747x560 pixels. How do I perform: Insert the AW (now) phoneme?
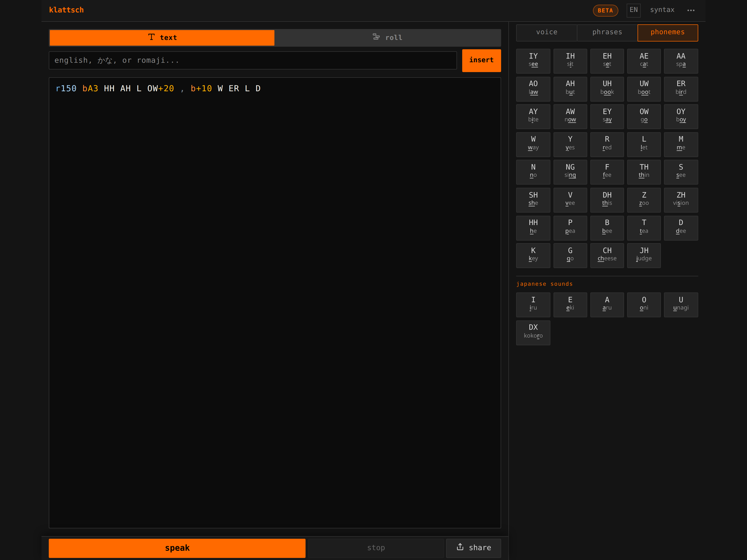570,116
